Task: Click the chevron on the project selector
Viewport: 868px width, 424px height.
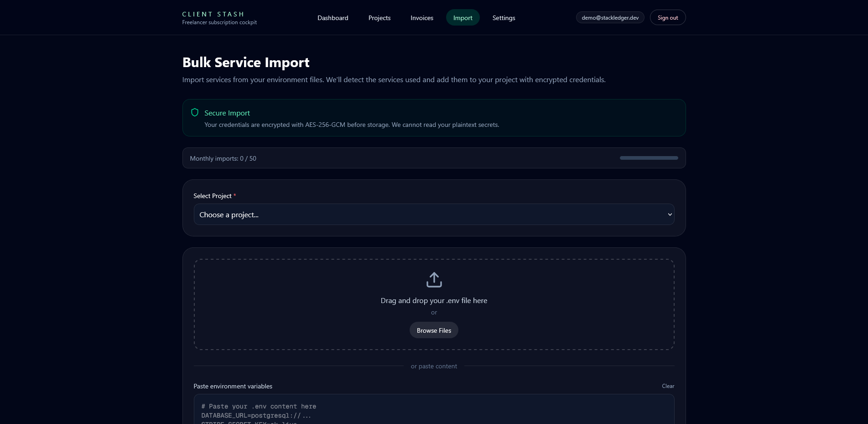Action: (670, 215)
